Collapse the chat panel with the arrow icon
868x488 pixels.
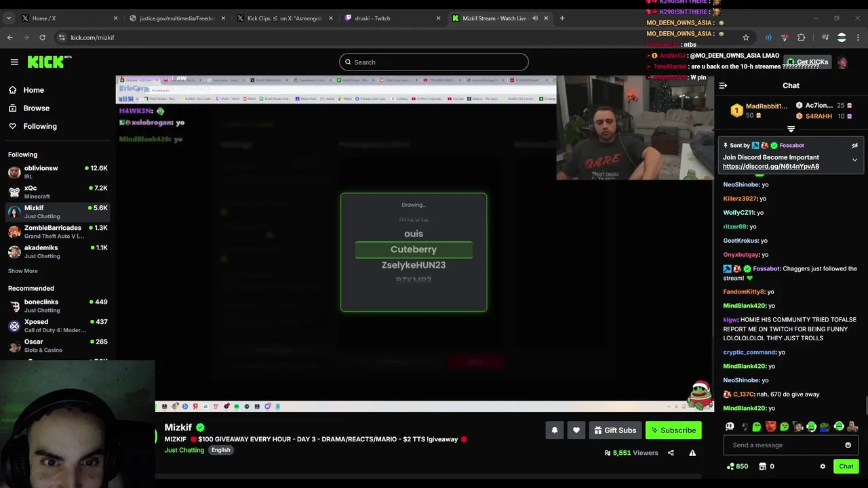[723, 85]
